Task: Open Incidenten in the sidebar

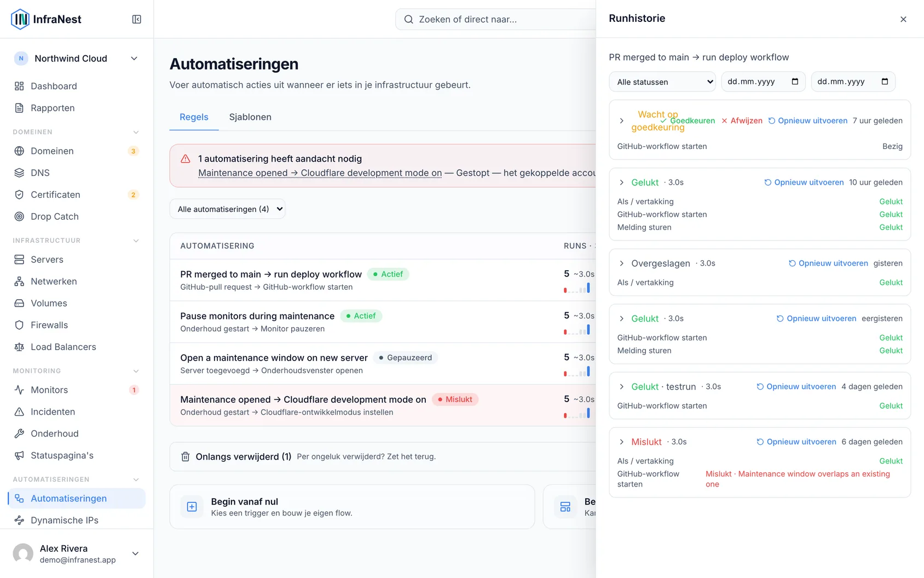Action: (77, 411)
